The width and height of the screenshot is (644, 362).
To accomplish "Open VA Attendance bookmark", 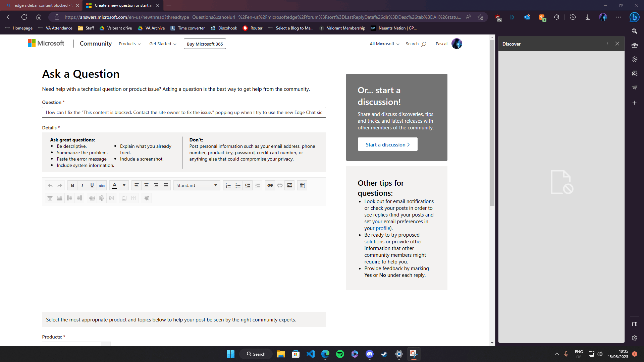I will coord(55,28).
